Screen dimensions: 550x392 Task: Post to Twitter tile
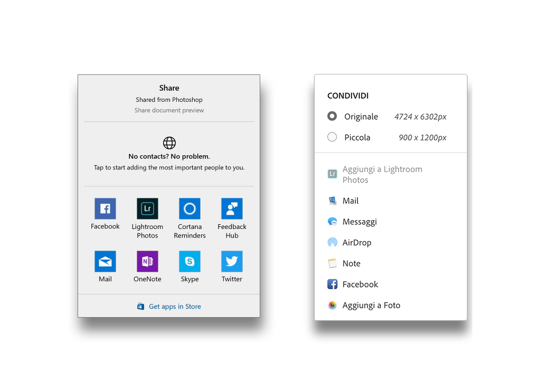(232, 261)
